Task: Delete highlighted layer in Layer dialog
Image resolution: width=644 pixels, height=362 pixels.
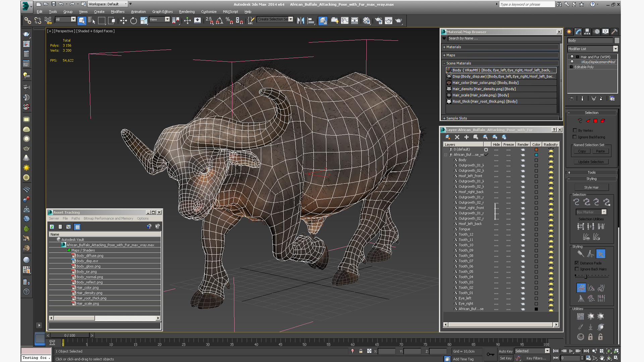Action: (457, 137)
